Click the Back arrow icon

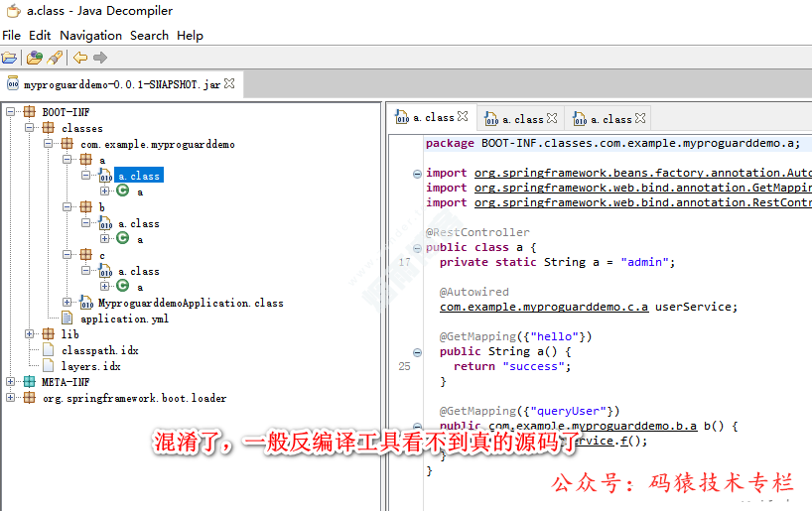tap(80, 58)
